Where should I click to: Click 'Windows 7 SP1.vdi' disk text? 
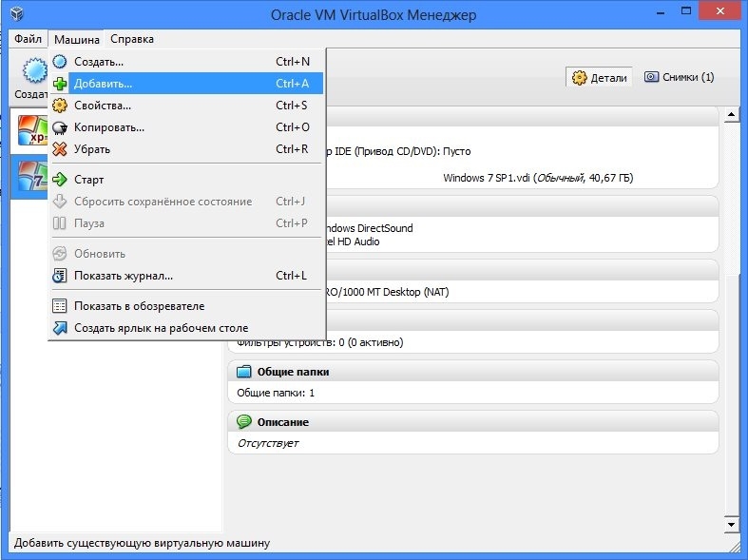538,178
